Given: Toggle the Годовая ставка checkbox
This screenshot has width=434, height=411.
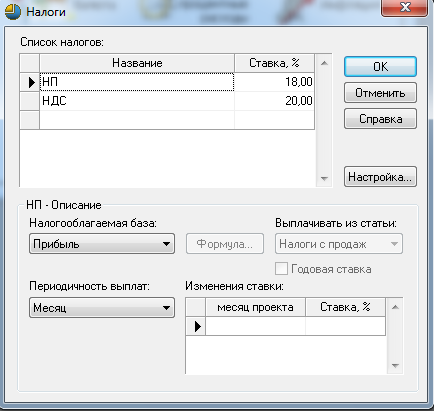Looking at the screenshot, I should coord(281,269).
